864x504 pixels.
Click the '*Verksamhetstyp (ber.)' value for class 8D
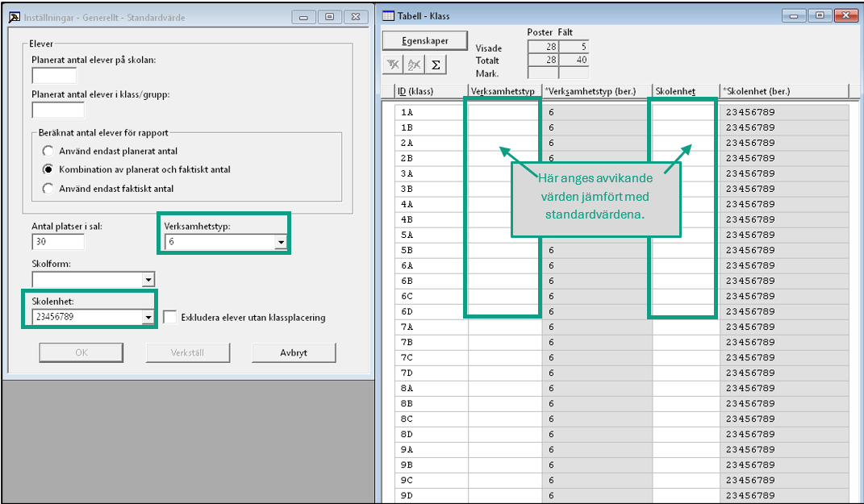[x=597, y=435]
